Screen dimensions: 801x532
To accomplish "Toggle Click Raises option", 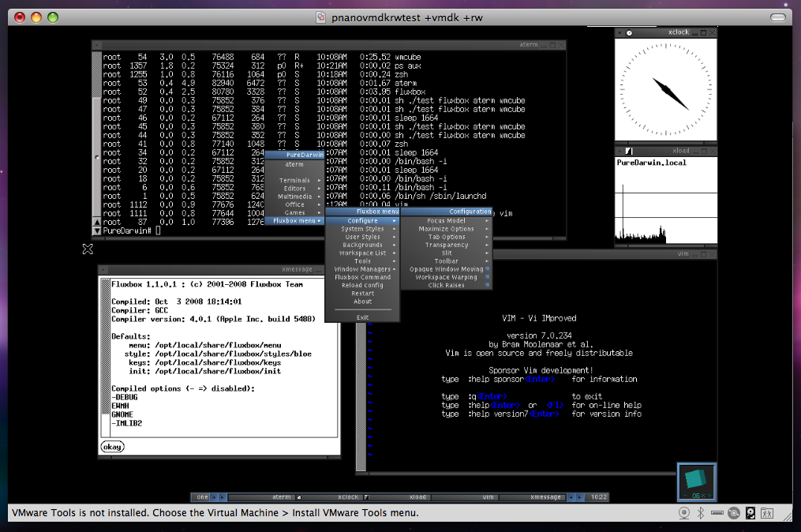I will (447, 286).
